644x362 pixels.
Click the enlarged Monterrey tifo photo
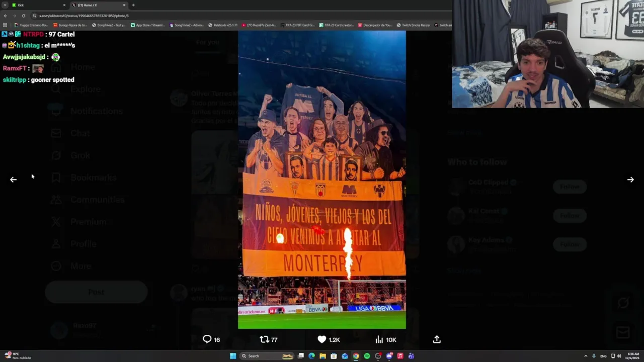pos(322,179)
